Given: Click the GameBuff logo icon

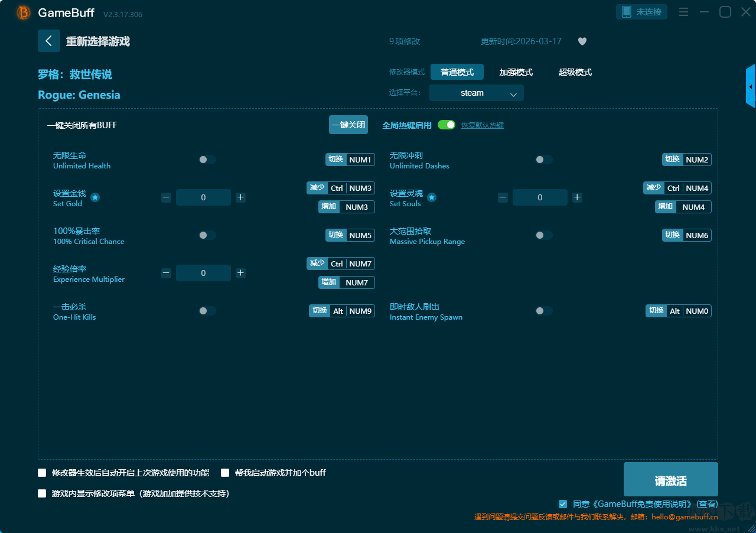Looking at the screenshot, I should click(24, 12).
